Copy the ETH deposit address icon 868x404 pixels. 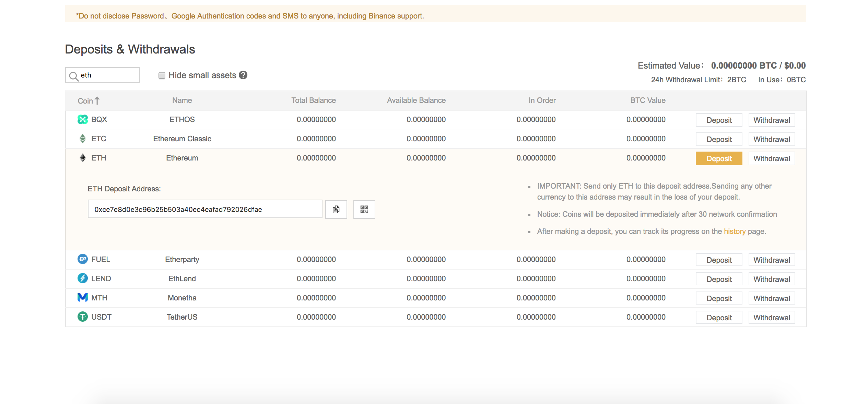coord(336,209)
